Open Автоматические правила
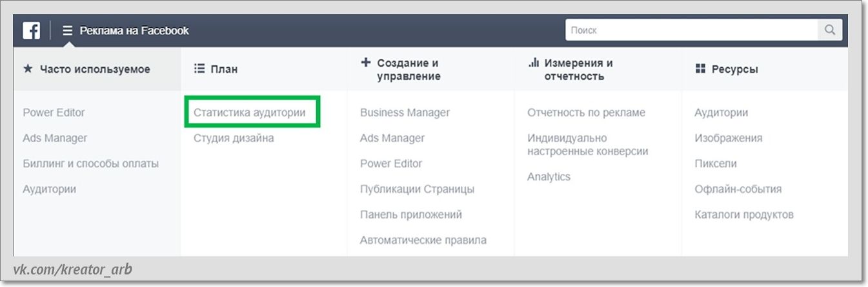The width and height of the screenshot is (868, 287). 423,240
